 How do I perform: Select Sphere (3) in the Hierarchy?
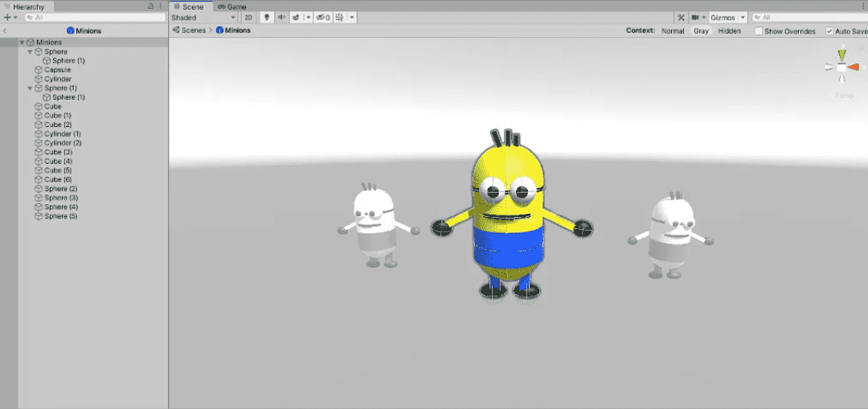pos(61,198)
